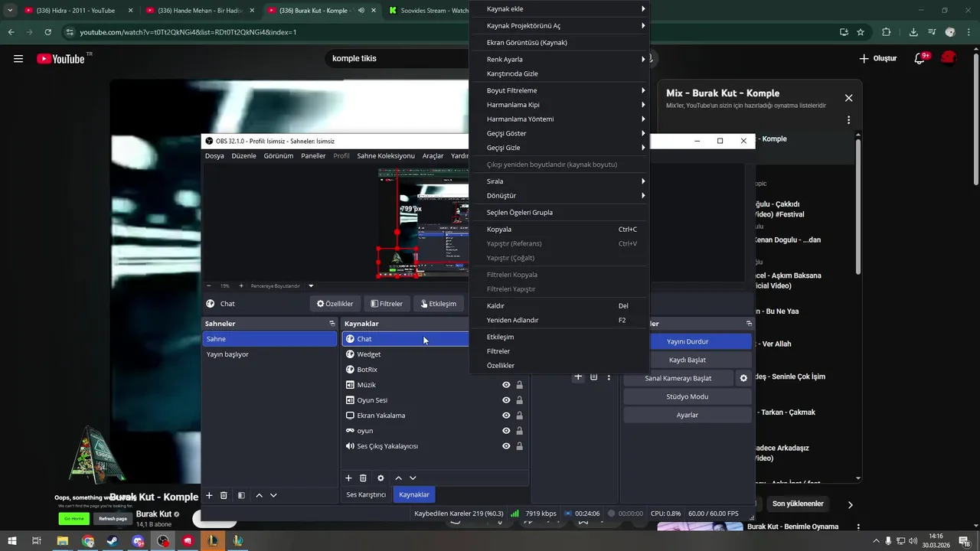
Task: Reload the page in Chrome
Action: [47, 32]
